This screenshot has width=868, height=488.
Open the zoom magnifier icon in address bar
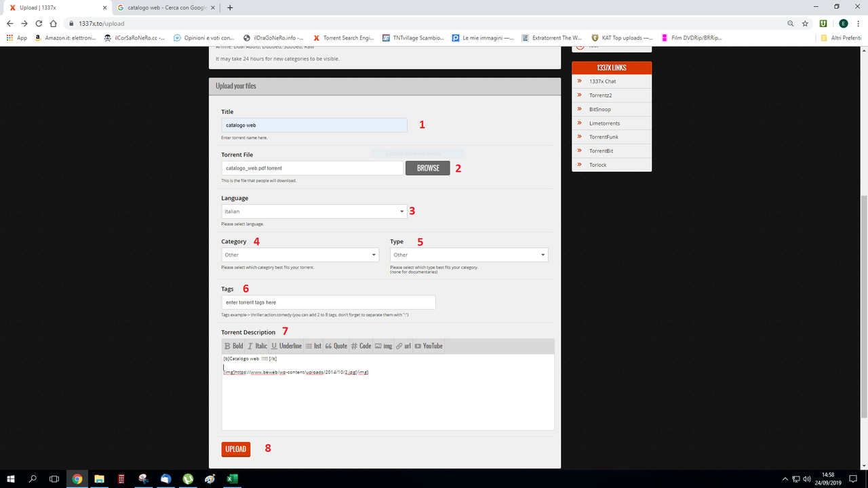click(x=791, y=23)
